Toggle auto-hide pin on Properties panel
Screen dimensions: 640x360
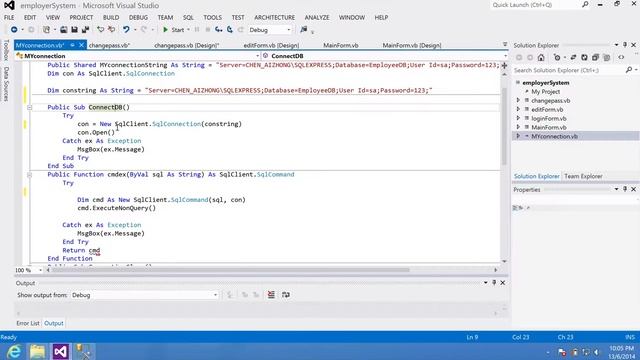point(625,189)
